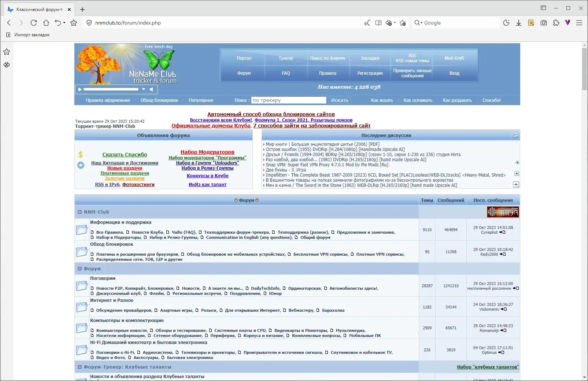This screenshot has height=381, width=588.
Task: Add bookmark with the star-plus icon
Action: point(403,23)
